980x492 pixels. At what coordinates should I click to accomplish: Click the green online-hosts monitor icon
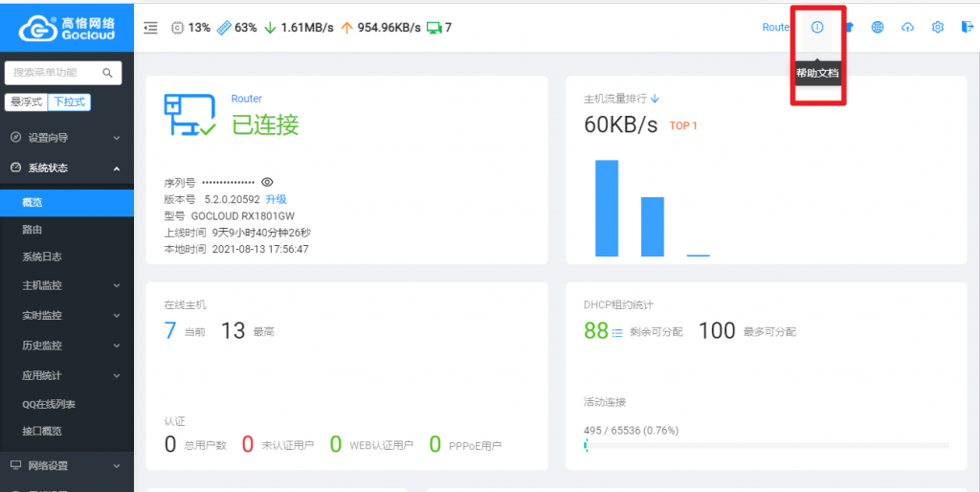[434, 28]
